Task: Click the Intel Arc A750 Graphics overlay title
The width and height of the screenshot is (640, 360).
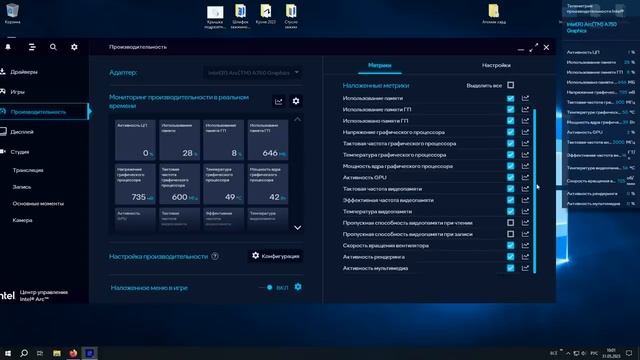Action: [x=591, y=27]
